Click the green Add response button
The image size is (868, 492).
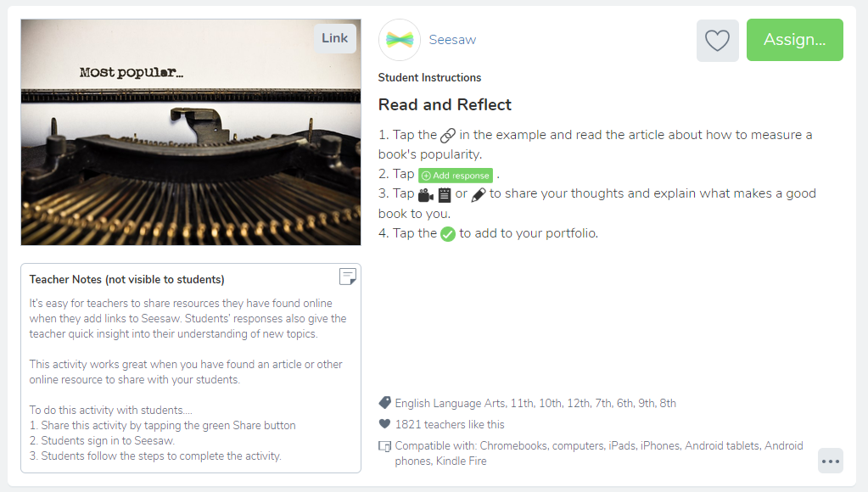[456, 176]
